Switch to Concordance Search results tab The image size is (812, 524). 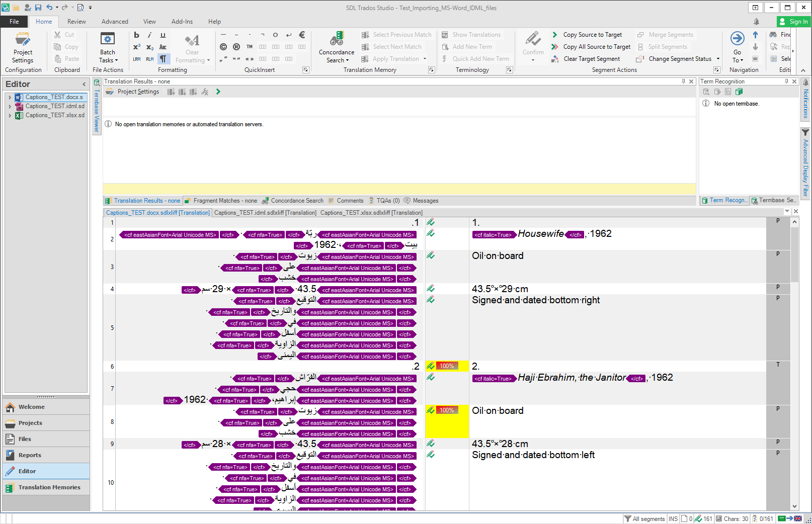coord(292,201)
